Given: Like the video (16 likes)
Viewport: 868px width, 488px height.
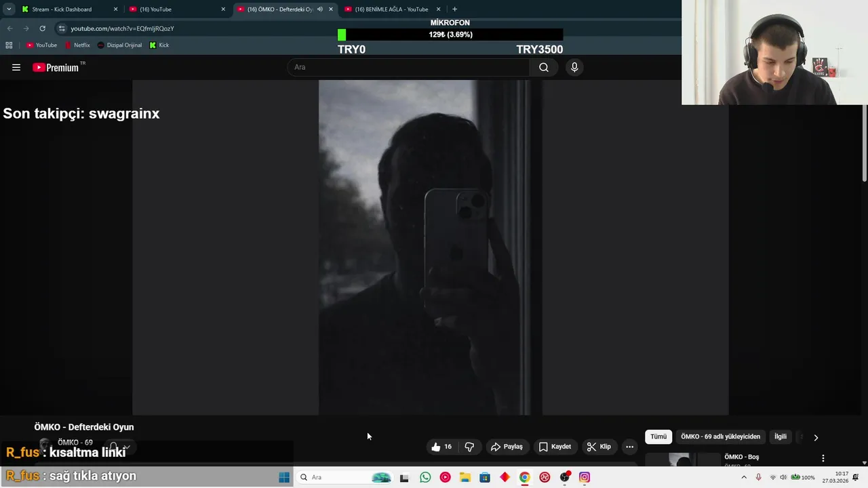Looking at the screenshot, I should pos(441,447).
